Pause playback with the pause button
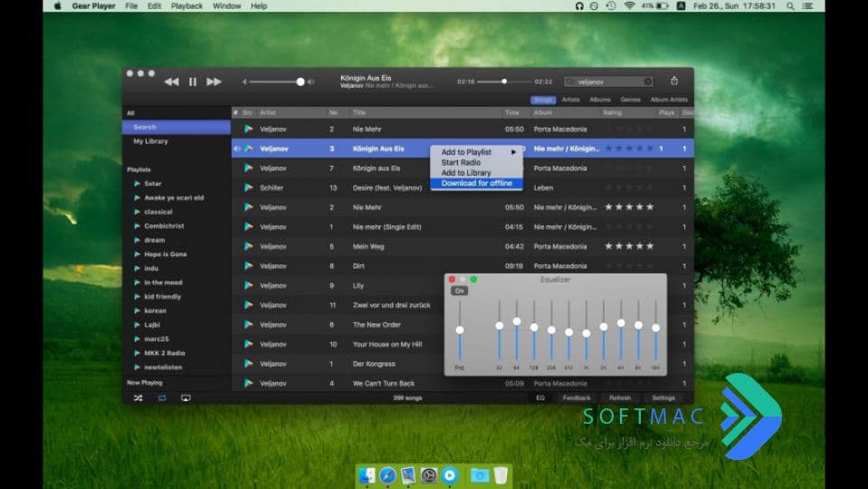Image resolution: width=868 pixels, height=489 pixels. point(192,82)
